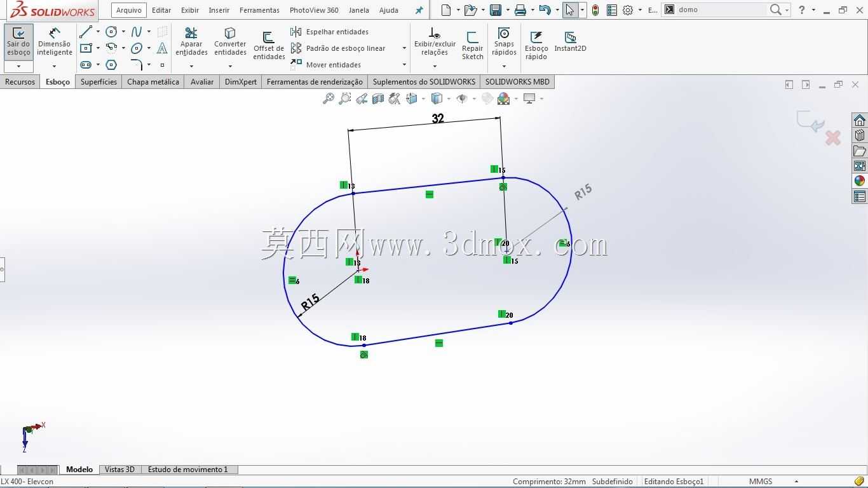The image size is (868, 488).
Task: Click the Print icon
Action: 520,10
